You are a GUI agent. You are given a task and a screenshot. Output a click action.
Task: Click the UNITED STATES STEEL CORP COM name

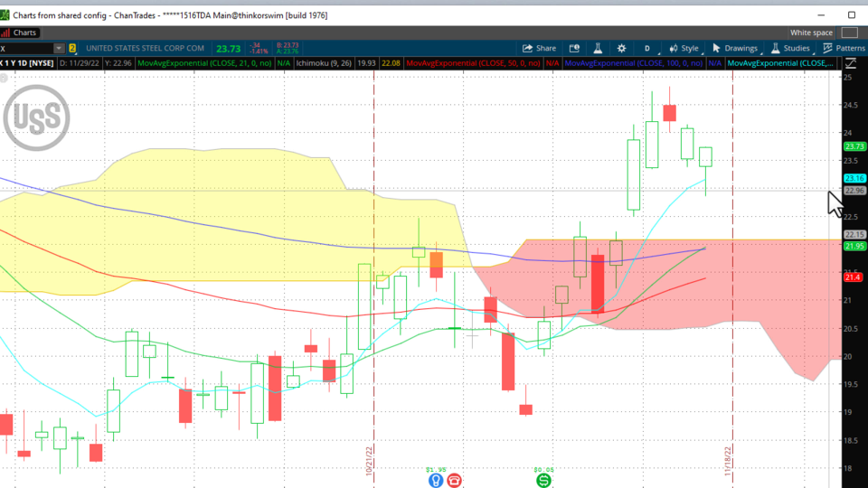point(145,48)
